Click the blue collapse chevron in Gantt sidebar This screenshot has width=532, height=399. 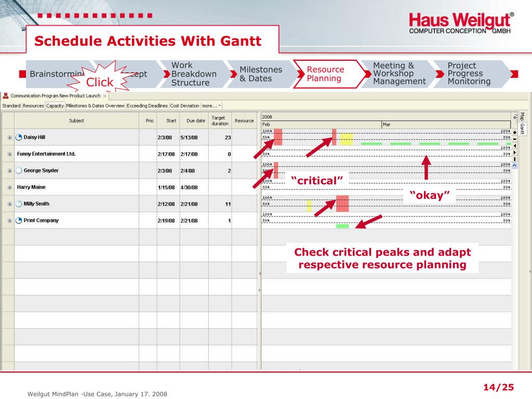[515, 165]
